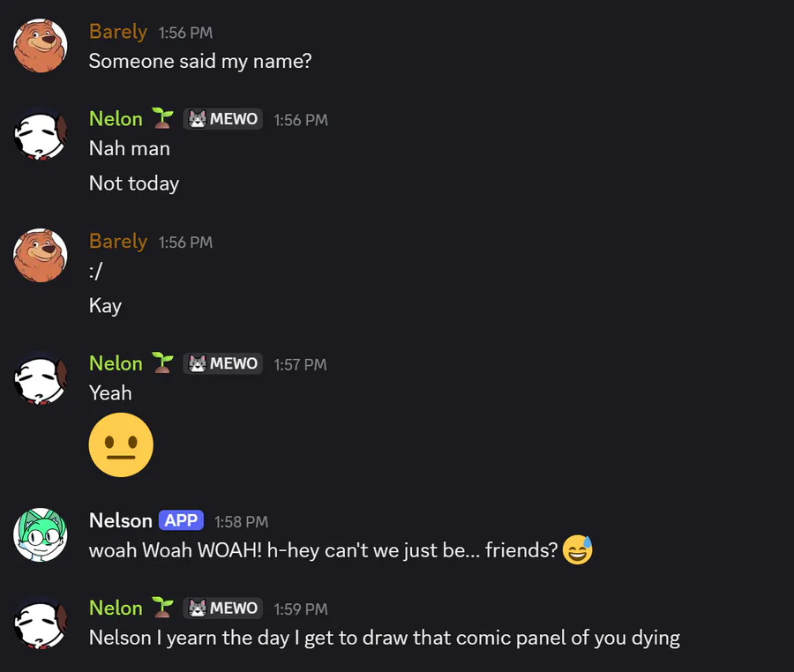Click Barely's avatar beside the ":/" message

[x=41, y=256]
